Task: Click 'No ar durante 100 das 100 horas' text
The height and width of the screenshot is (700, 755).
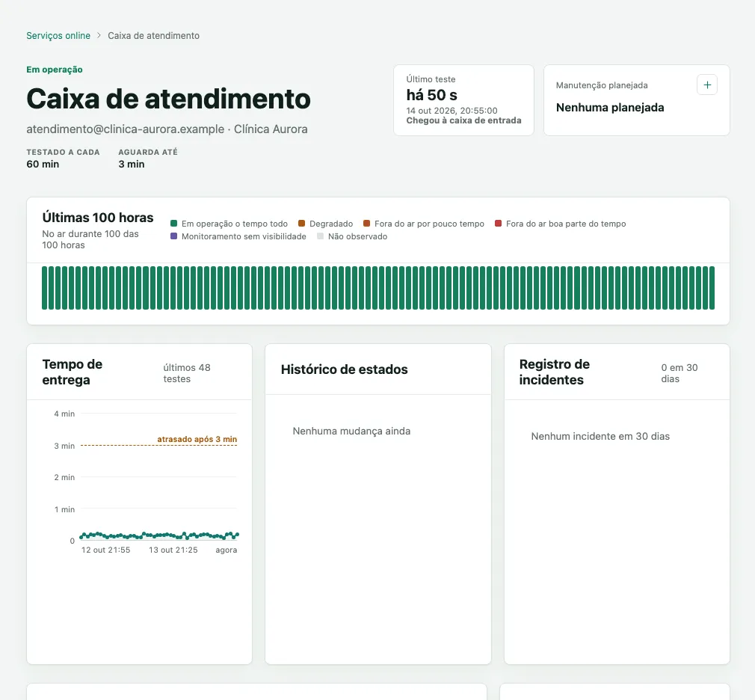Action: [90, 239]
